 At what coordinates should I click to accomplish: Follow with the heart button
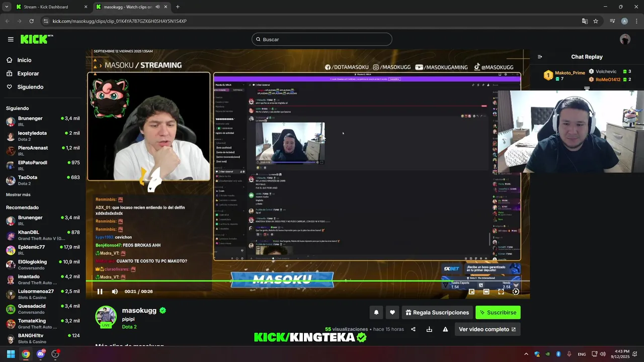[392, 312]
